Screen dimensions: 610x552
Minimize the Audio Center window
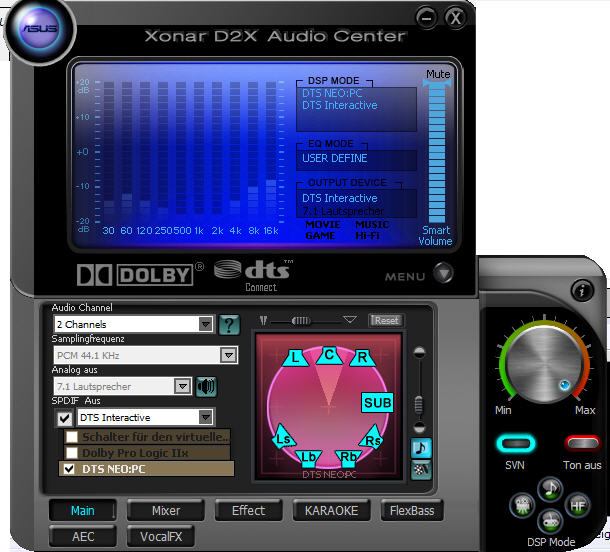pos(426,18)
